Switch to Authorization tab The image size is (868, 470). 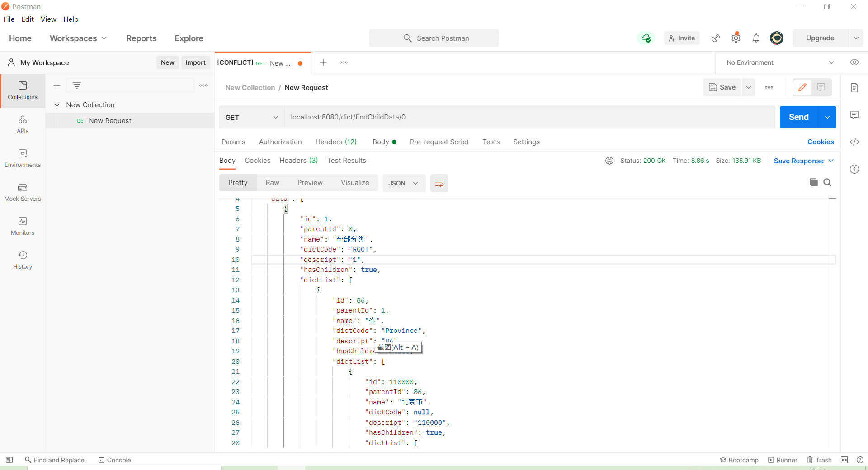coord(280,142)
